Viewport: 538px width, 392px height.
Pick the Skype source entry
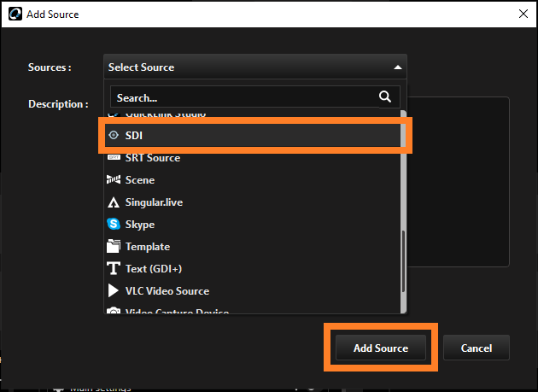(x=140, y=225)
